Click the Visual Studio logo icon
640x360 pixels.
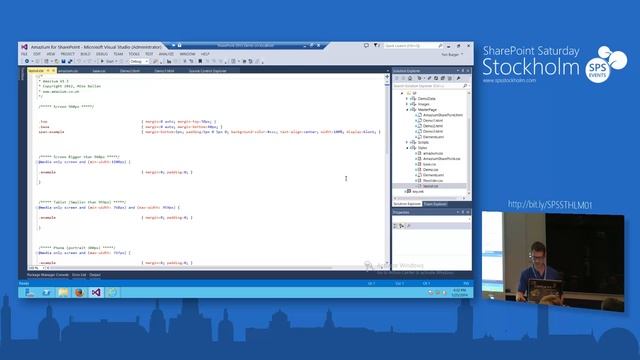coord(24,47)
